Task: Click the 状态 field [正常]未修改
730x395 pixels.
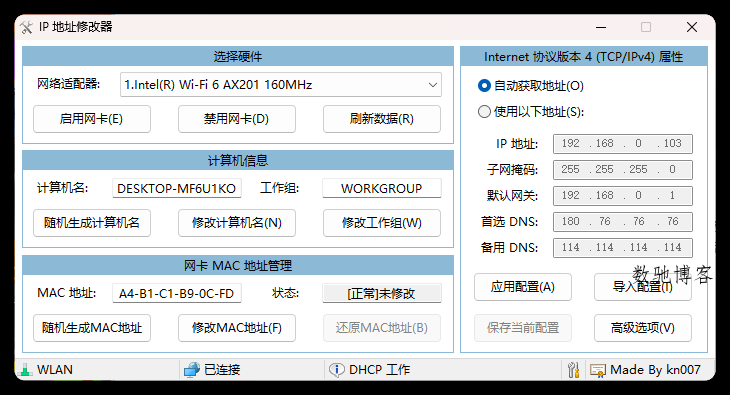Action: point(382,293)
